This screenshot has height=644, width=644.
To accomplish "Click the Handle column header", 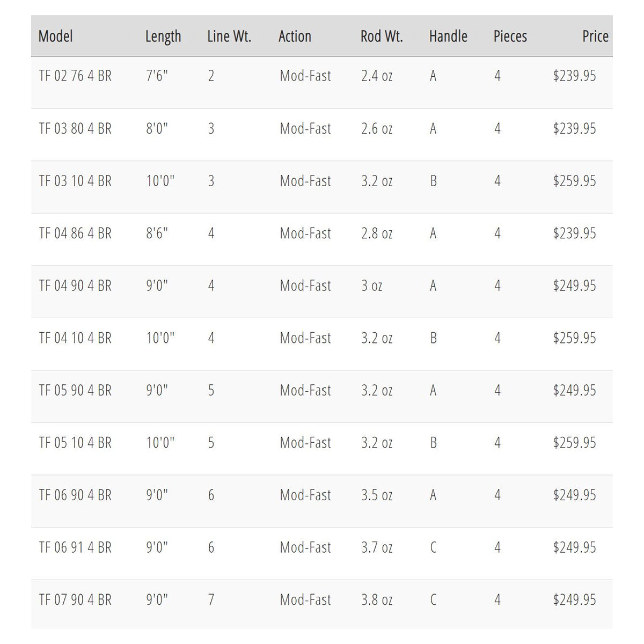I will click(448, 36).
